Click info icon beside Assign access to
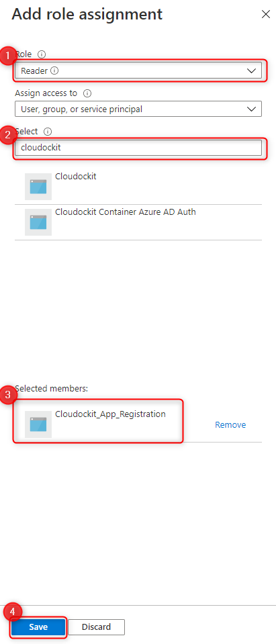The height and width of the screenshot is (644, 276). pos(87,93)
